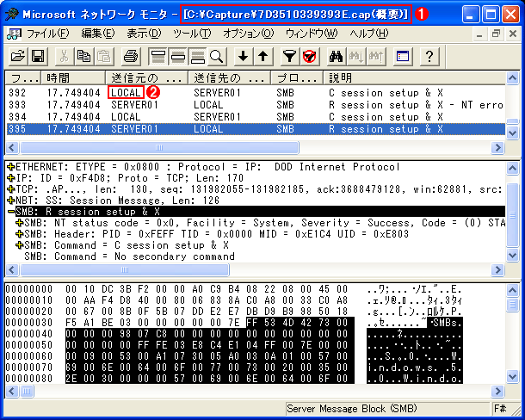Minimize the inner capture document window
525x420 pixels.
click(480, 34)
